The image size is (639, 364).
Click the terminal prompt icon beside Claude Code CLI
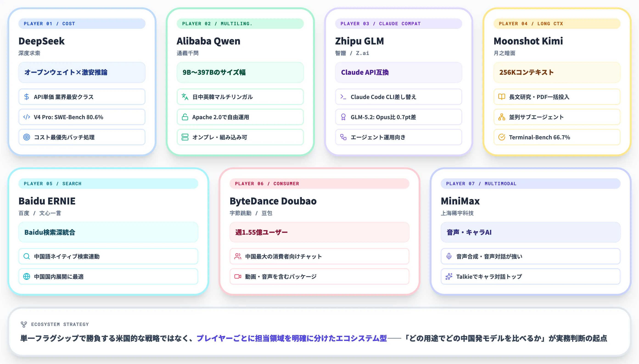tap(343, 97)
